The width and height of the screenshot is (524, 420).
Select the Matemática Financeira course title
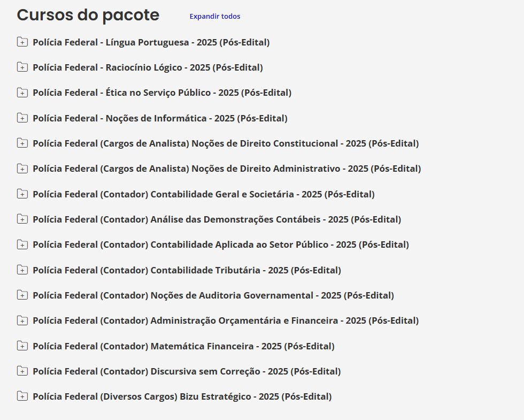point(183,346)
